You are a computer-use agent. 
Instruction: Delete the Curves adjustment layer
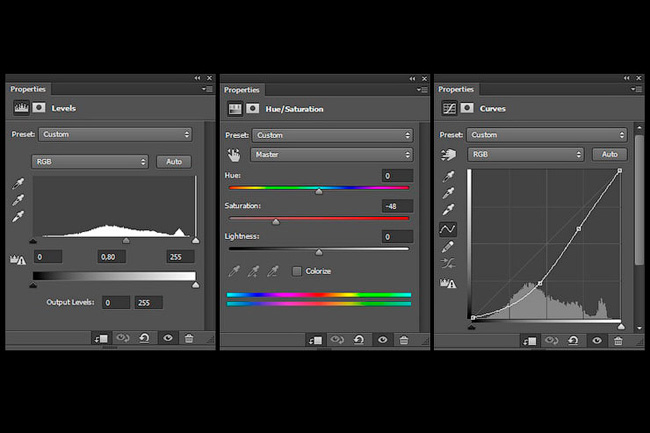(x=618, y=340)
